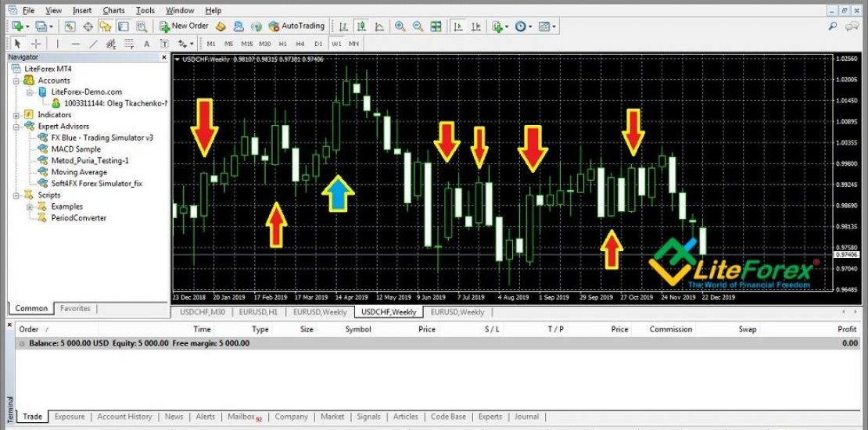Select the crosshair cursor tool
Screen dimensions: 868x430
coord(36,44)
